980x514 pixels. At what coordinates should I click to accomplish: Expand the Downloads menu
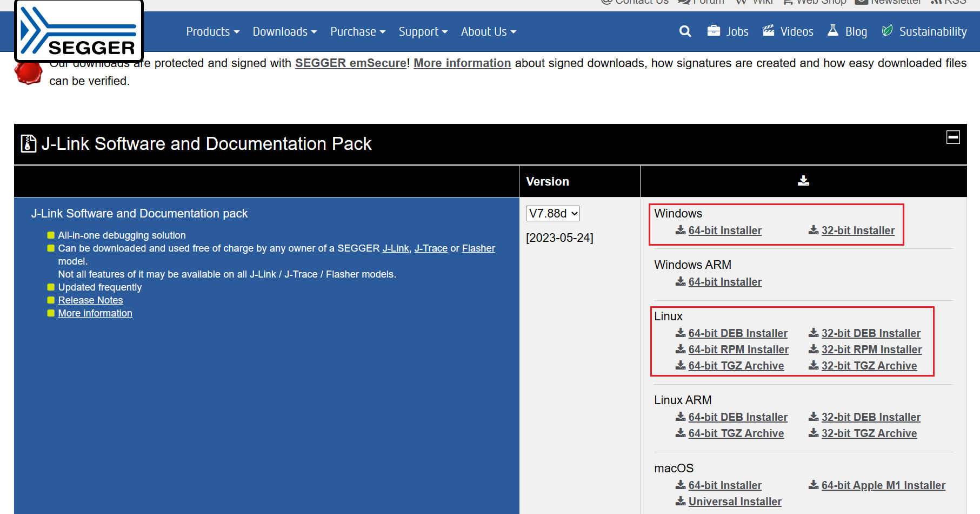pyautogui.click(x=285, y=31)
